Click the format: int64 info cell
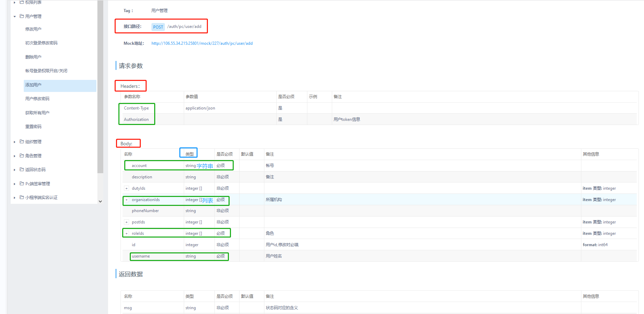 pyautogui.click(x=595, y=245)
